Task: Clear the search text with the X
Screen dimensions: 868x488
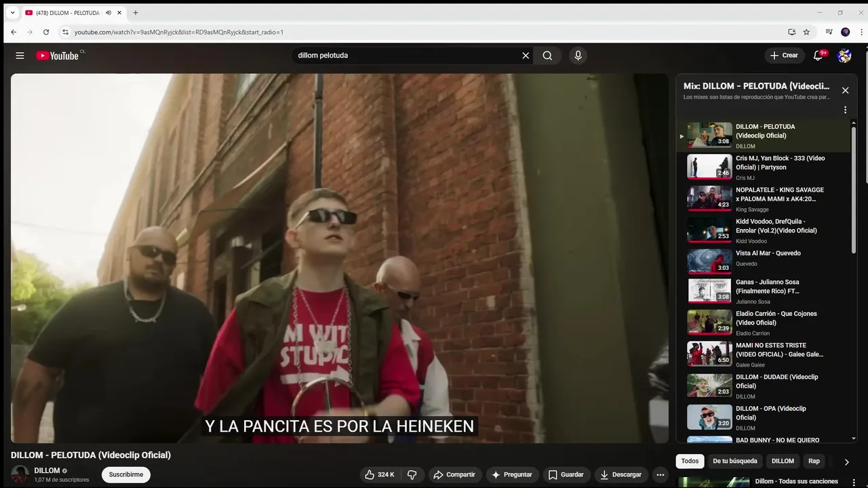Action: pyautogui.click(x=526, y=56)
